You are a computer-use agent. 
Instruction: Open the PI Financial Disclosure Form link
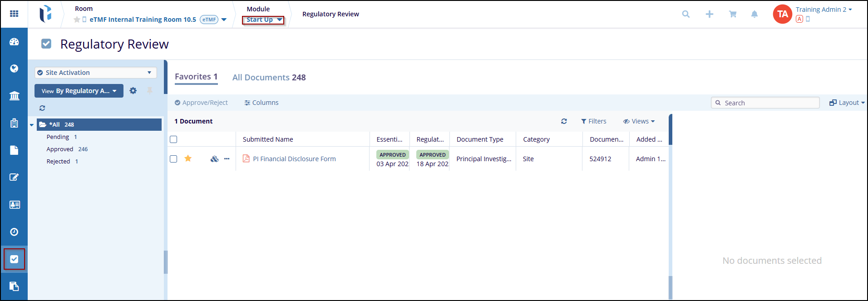pyautogui.click(x=294, y=159)
